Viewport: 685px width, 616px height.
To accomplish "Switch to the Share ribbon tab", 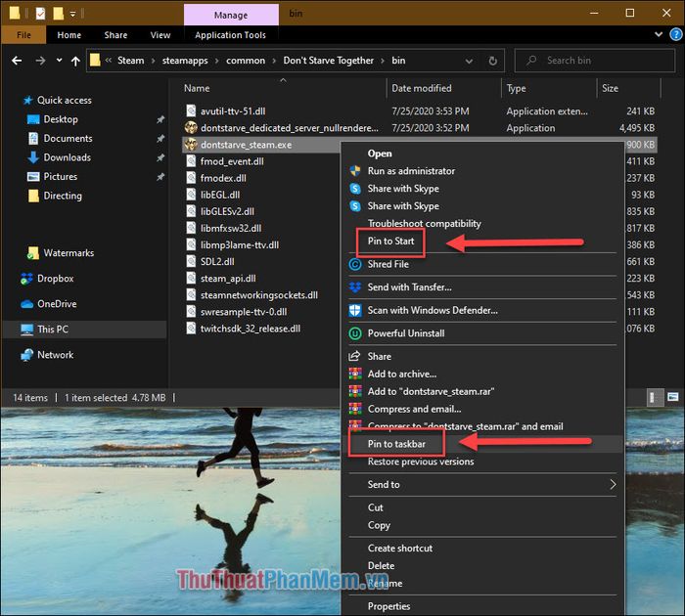I will tap(115, 35).
